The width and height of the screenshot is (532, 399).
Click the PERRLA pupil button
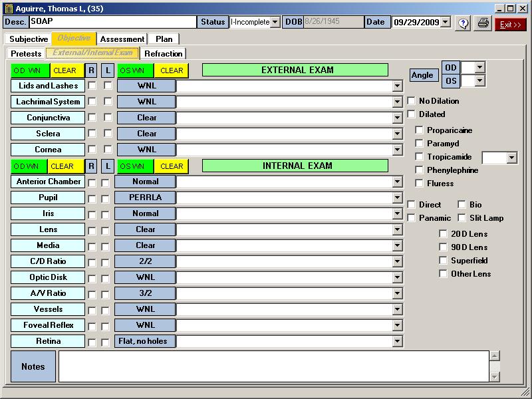click(x=146, y=198)
